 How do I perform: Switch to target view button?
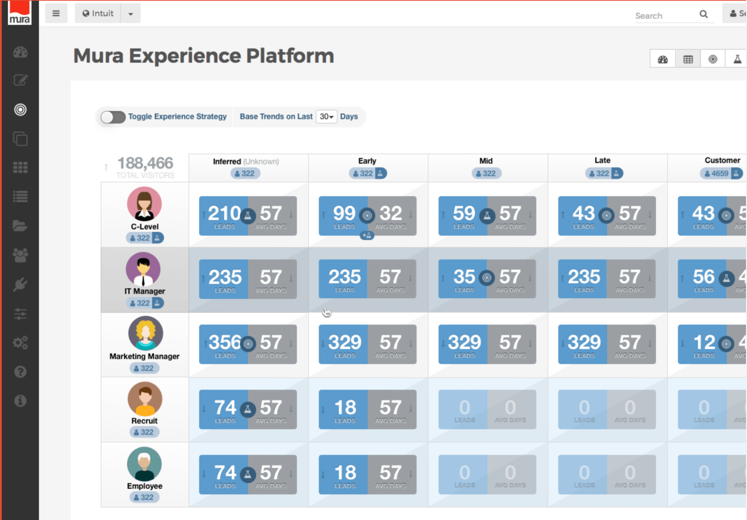pyautogui.click(x=713, y=59)
